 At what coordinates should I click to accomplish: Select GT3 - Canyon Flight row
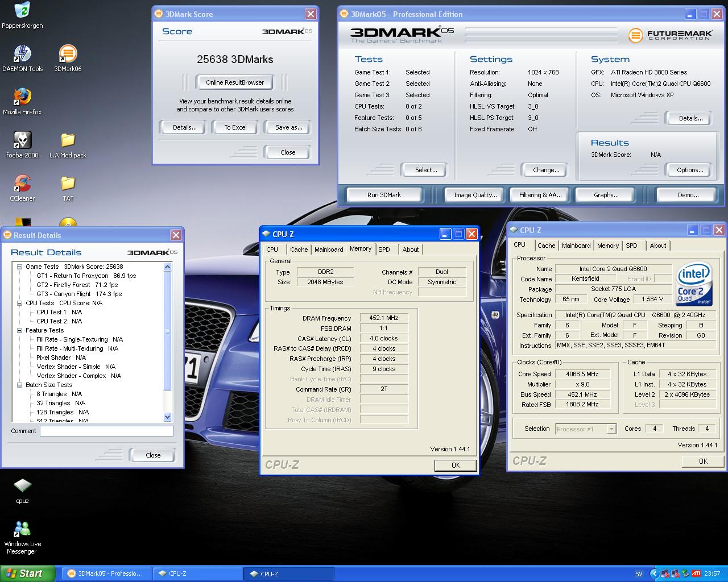[x=79, y=294]
